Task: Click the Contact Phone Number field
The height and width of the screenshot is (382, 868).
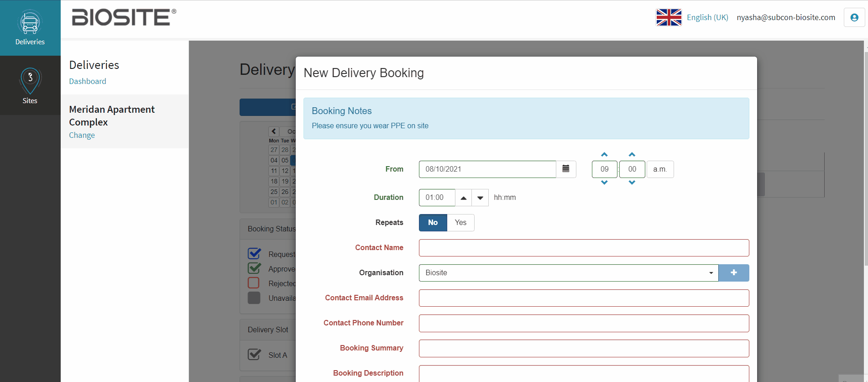Action: point(584,323)
